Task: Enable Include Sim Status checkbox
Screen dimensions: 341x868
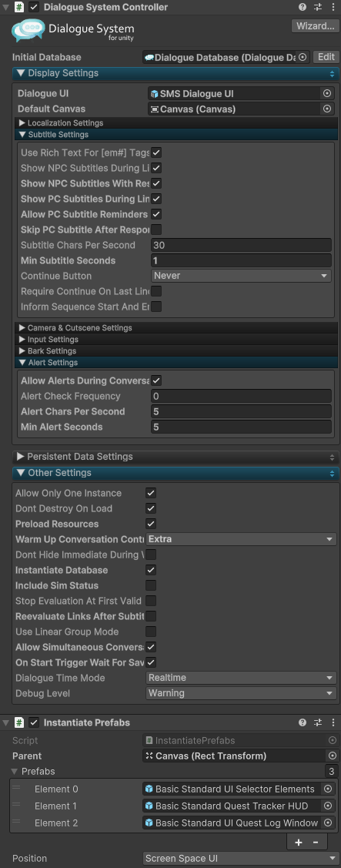Action: (151, 585)
